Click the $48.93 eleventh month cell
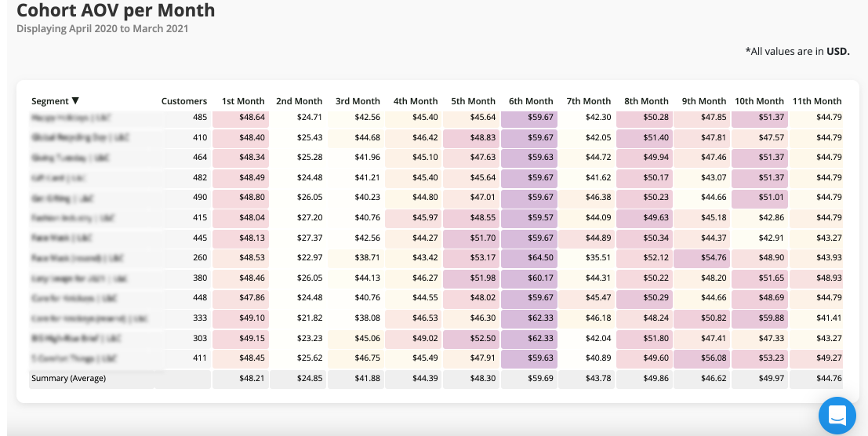This screenshot has height=436, width=868. (816, 278)
